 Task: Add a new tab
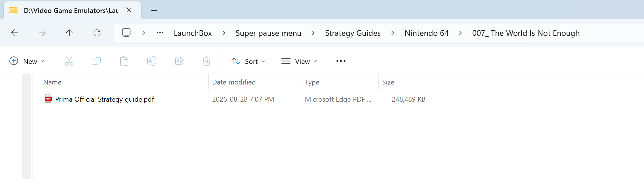(x=154, y=11)
